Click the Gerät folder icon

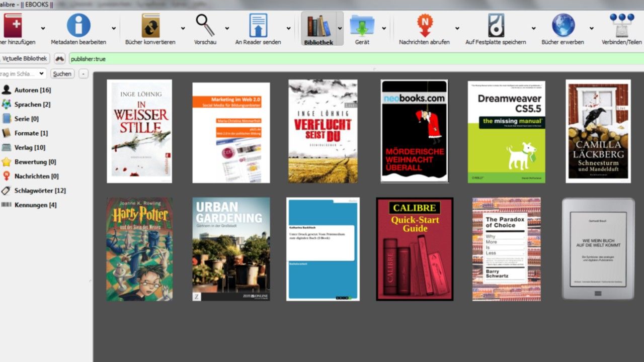click(362, 25)
